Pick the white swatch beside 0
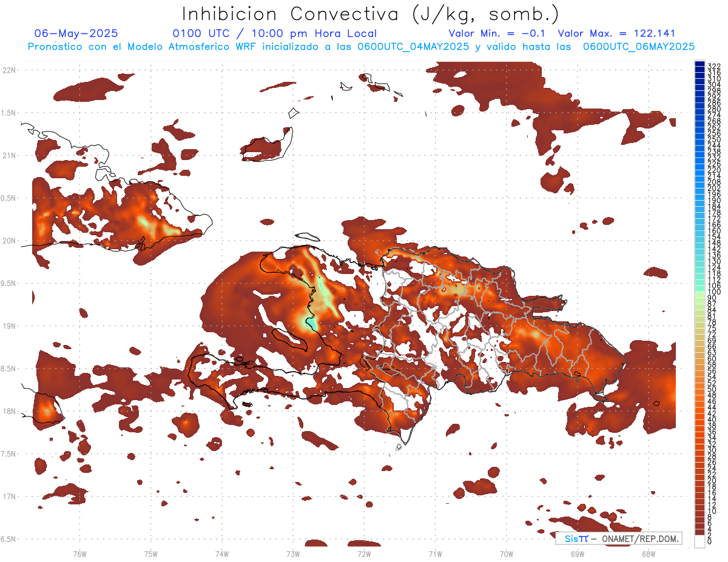This screenshot has height=562, width=728. coord(699,541)
